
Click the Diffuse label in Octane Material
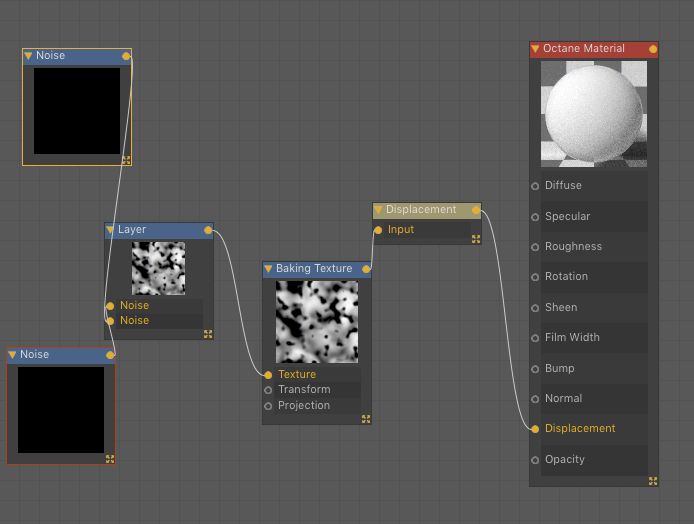click(563, 185)
